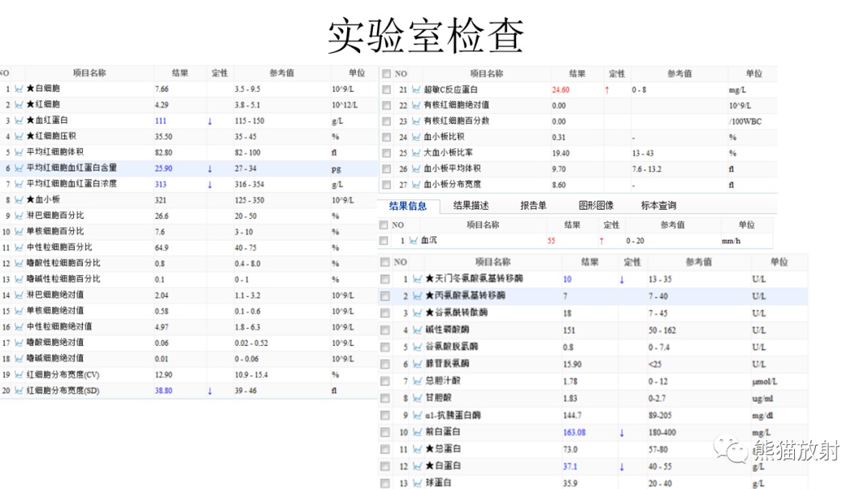This screenshot has width=868, height=489.
Task: Click chart icon beside 前白蛋白
Action: pyautogui.click(x=417, y=432)
